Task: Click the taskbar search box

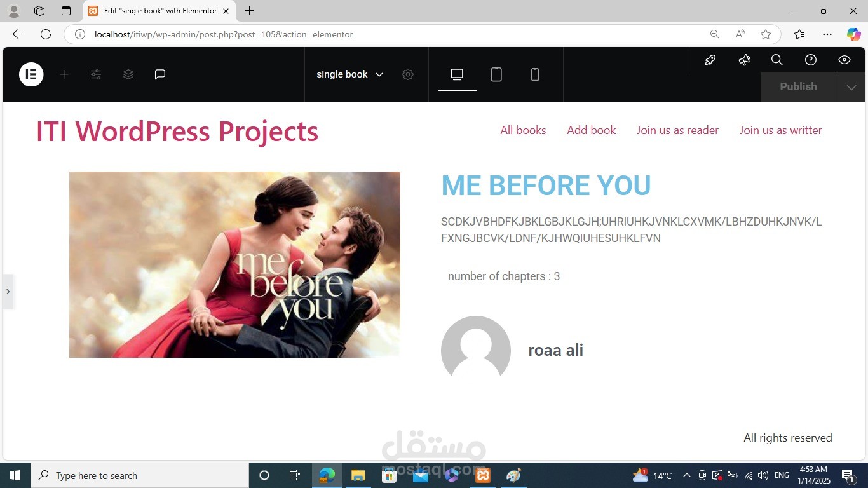Action: click(x=140, y=475)
